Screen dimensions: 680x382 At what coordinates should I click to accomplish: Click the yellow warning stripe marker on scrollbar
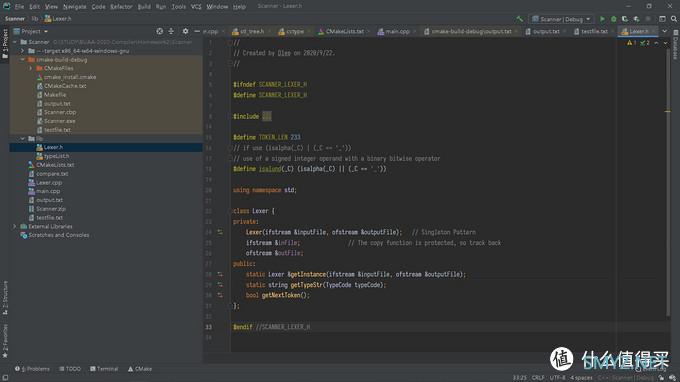667,111
